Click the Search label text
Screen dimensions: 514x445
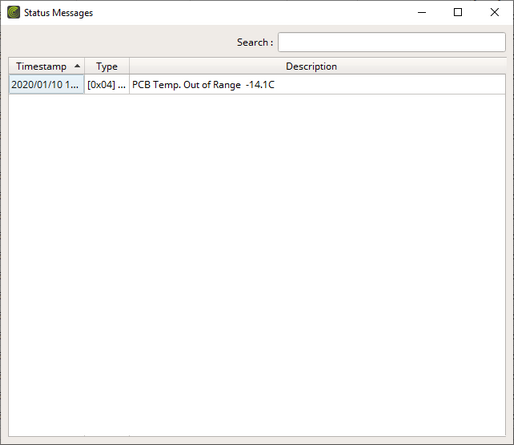255,42
